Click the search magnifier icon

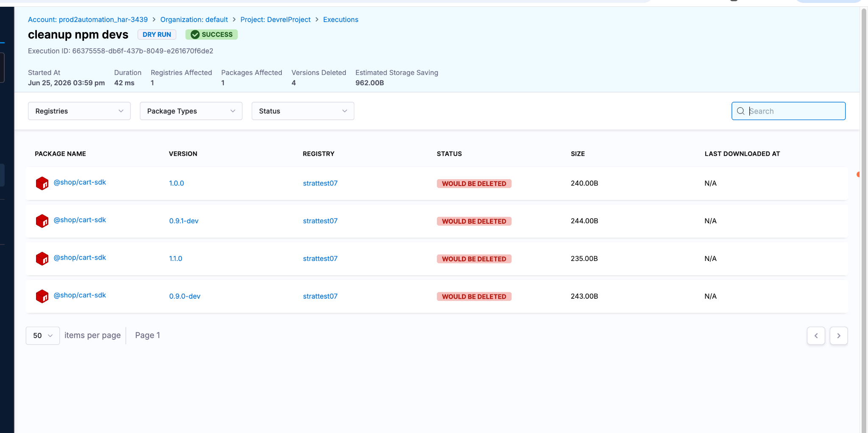coord(740,111)
